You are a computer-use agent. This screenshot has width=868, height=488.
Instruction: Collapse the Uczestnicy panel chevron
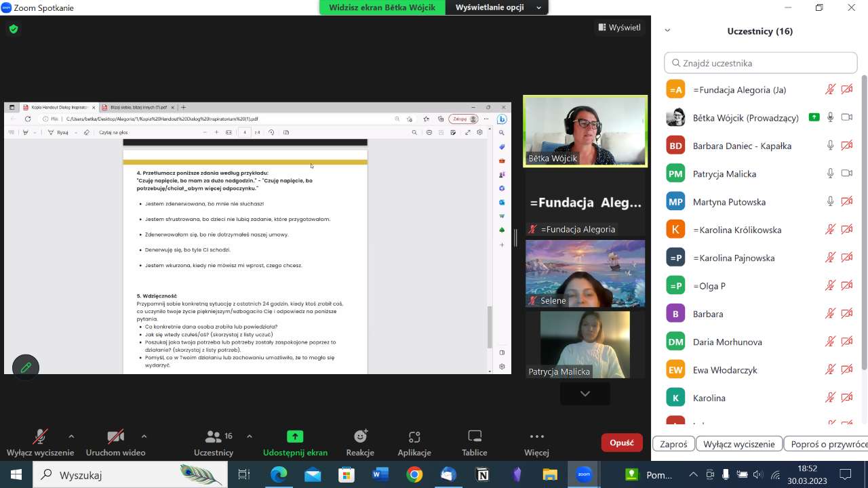coord(667,30)
